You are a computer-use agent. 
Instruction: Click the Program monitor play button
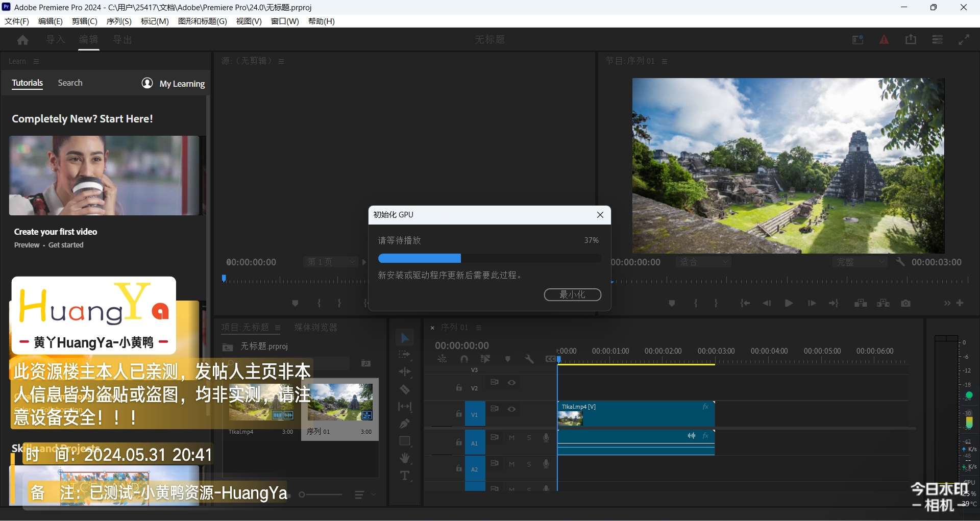click(x=789, y=303)
